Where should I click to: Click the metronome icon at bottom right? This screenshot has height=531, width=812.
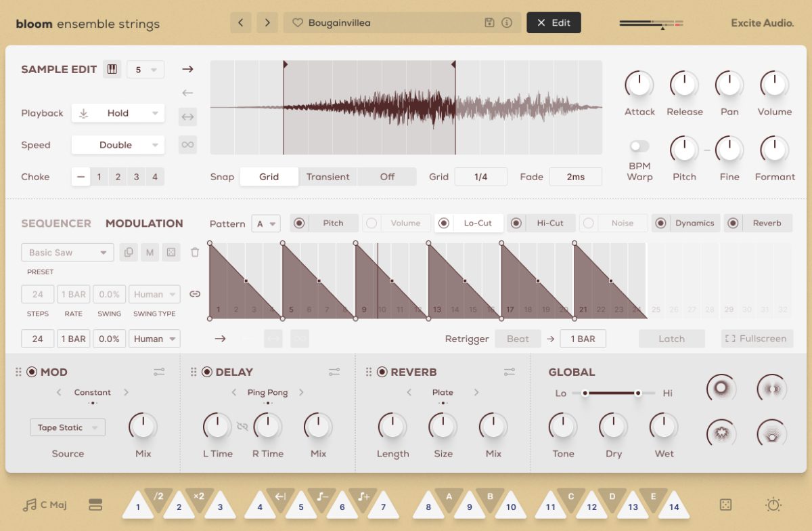click(773, 505)
